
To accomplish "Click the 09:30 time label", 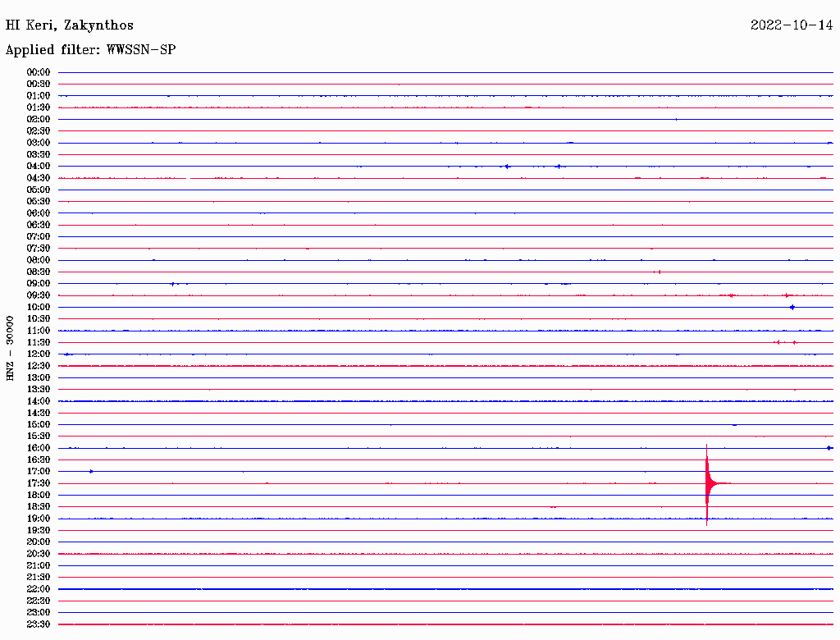I will pos(38,295).
